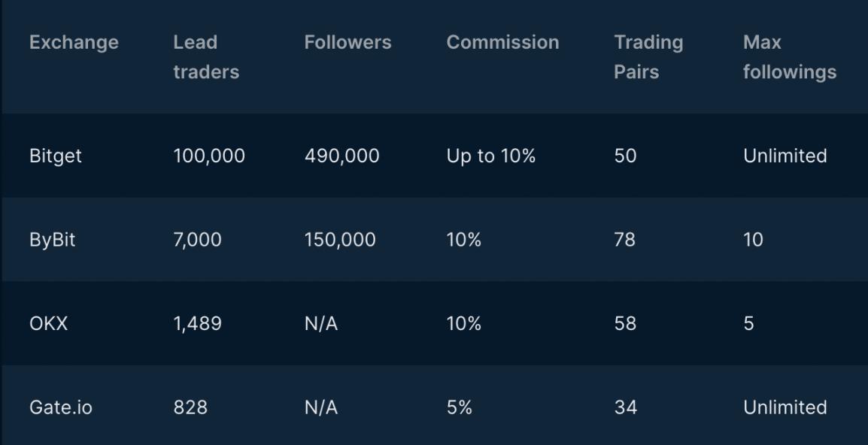The image size is (868, 445).
Task: Select the 490,000 followers cell
Action: (341, 156)
